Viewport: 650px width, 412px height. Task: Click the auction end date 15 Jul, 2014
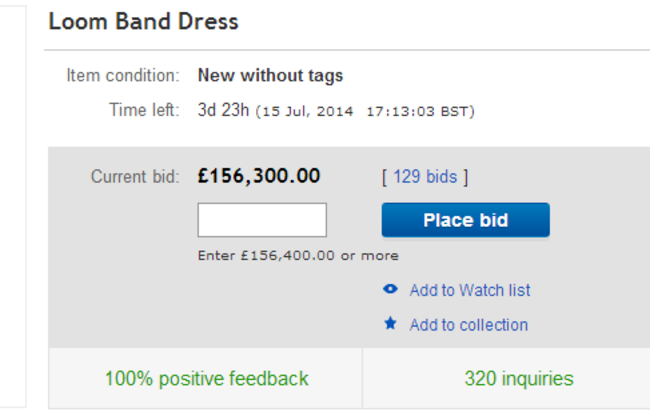[x=307, y=111]
